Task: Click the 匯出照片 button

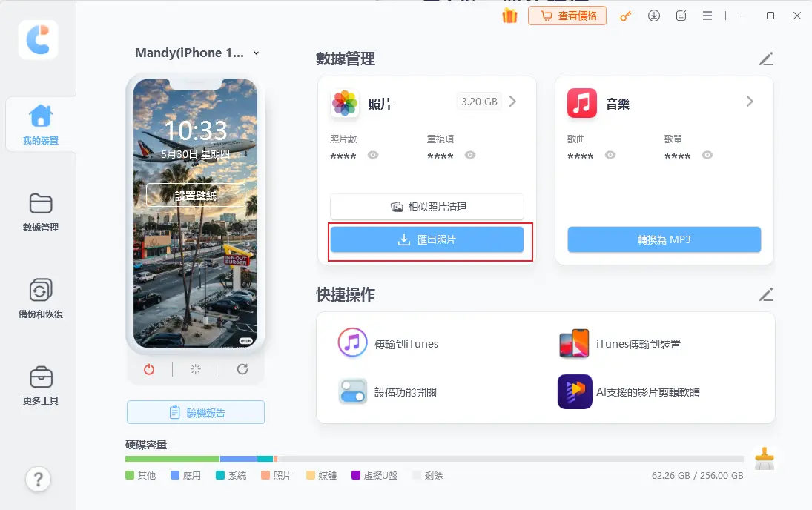Action: tap(427, 239)
